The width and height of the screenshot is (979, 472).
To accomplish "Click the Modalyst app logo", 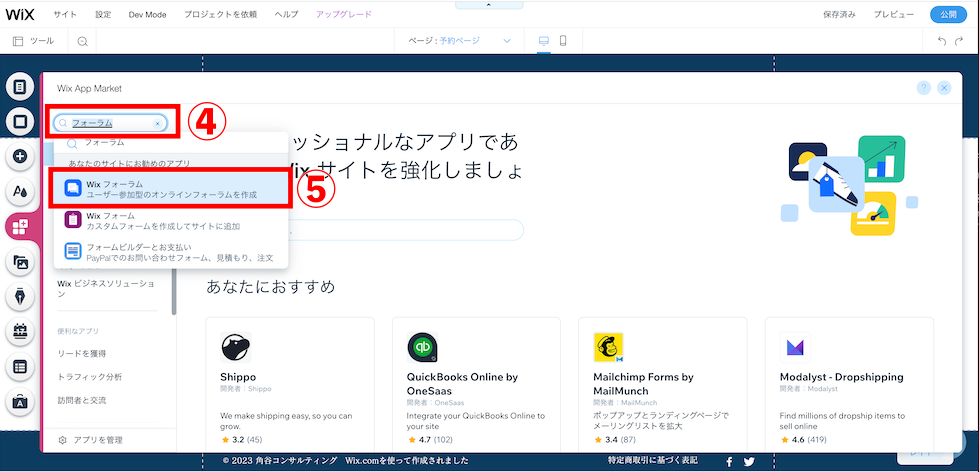I will (795, 348).
